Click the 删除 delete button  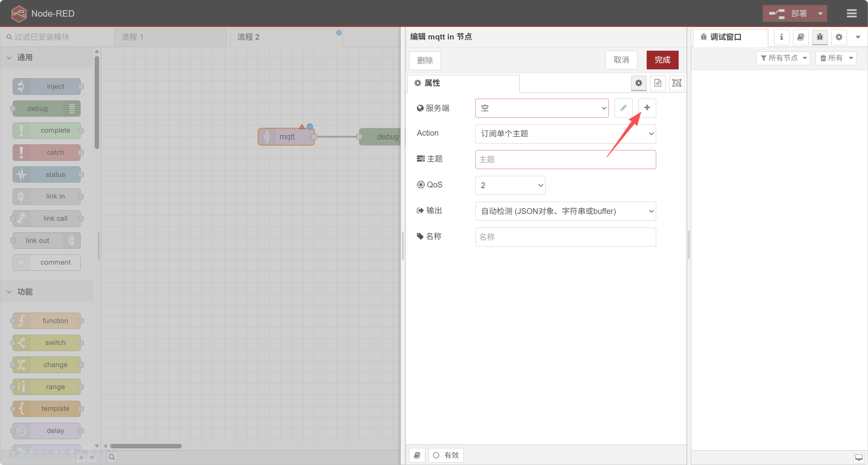click(x=424, y=61)
